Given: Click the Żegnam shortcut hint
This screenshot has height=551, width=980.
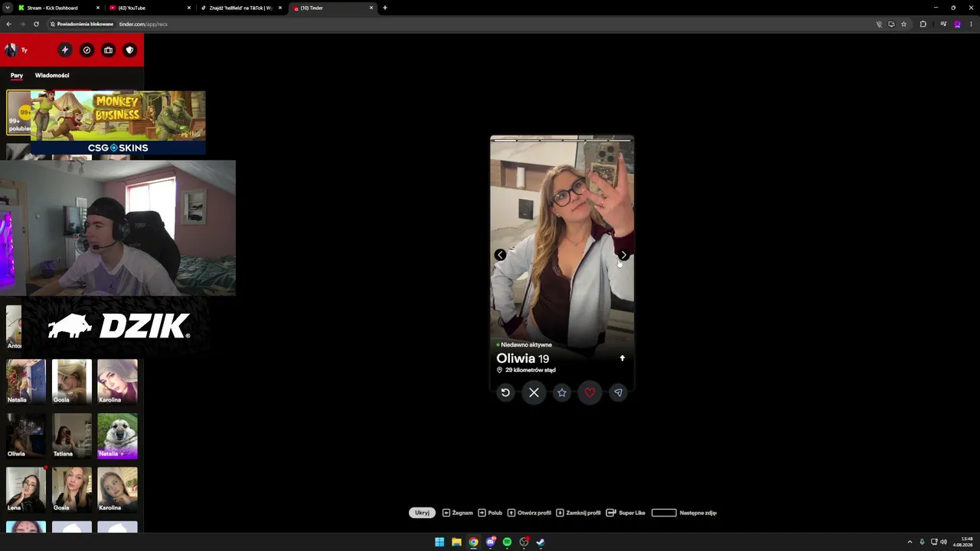Looking at the screenshot, I should coord(458,513).
